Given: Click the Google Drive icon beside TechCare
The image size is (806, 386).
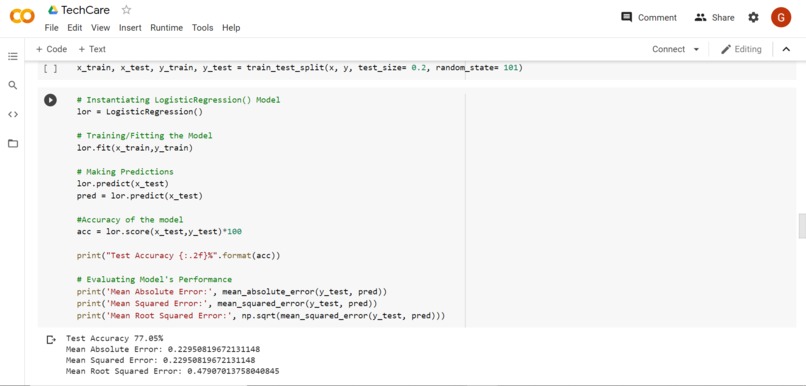Looking at the screenshot, I should [52, 10].
